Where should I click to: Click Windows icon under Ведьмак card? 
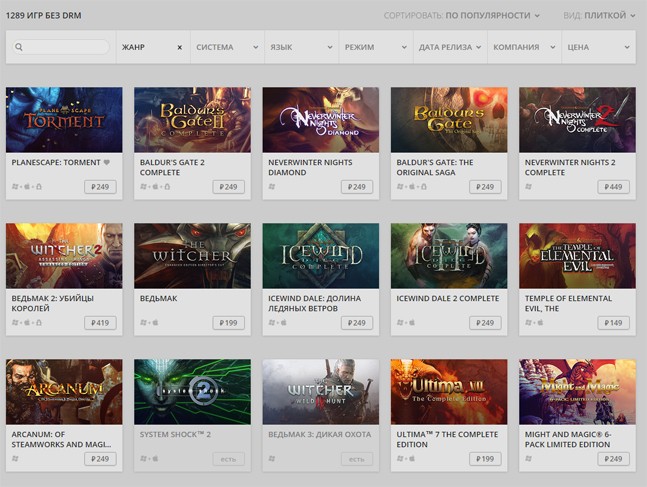pyautogui.click(x=144, y=322)
